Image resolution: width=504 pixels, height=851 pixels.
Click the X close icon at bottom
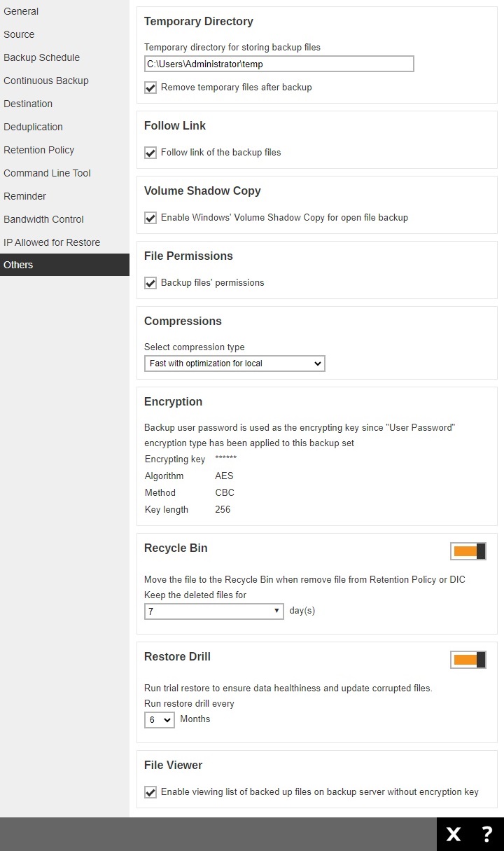click(x=453, y=833)
